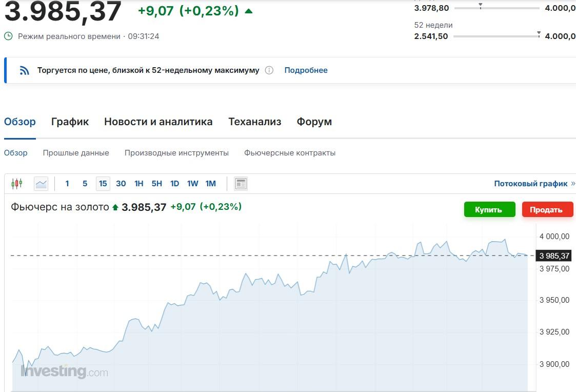Viewport: 576px width, 392px height.
Task: Choose the 1H chart interval
Action: 138,183
